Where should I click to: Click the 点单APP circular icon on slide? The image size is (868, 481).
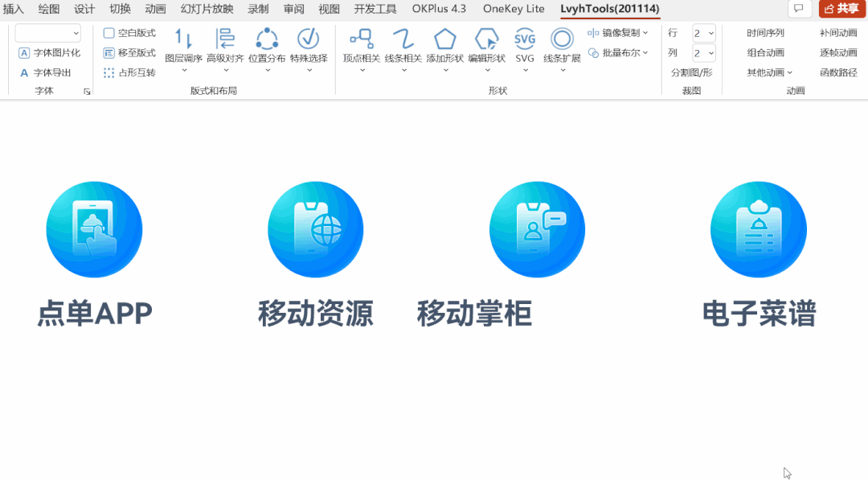pyautogui.click(x=94, y=229)
